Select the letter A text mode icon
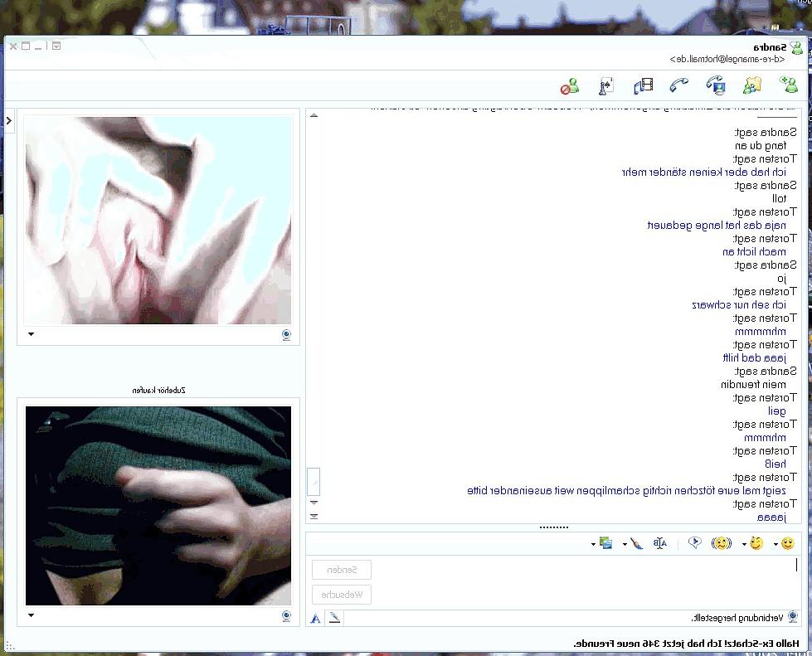This screenshot has width=812, height=656. pyautogui.click(x=315, y=618)
